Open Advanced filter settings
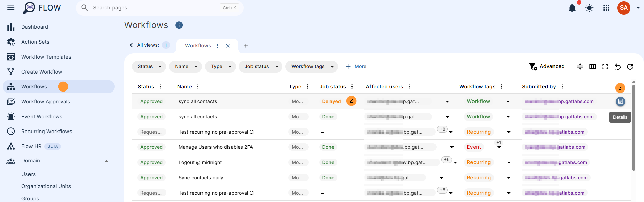 point(547,66)
